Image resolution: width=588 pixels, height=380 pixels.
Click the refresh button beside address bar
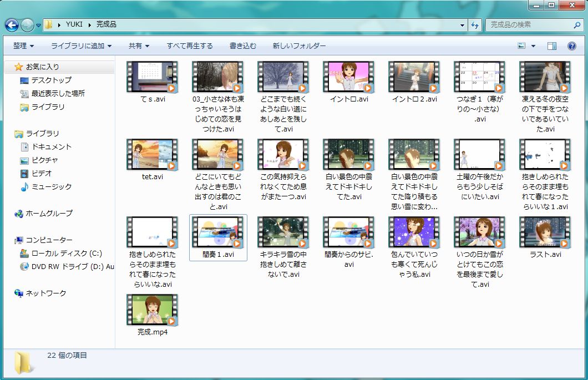tap(475, 25)
